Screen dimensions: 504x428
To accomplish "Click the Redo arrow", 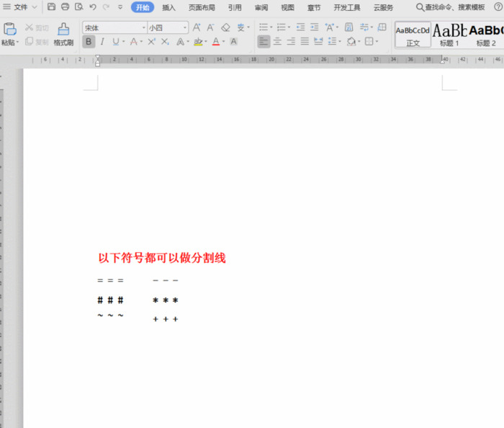I will coord(107,6).
